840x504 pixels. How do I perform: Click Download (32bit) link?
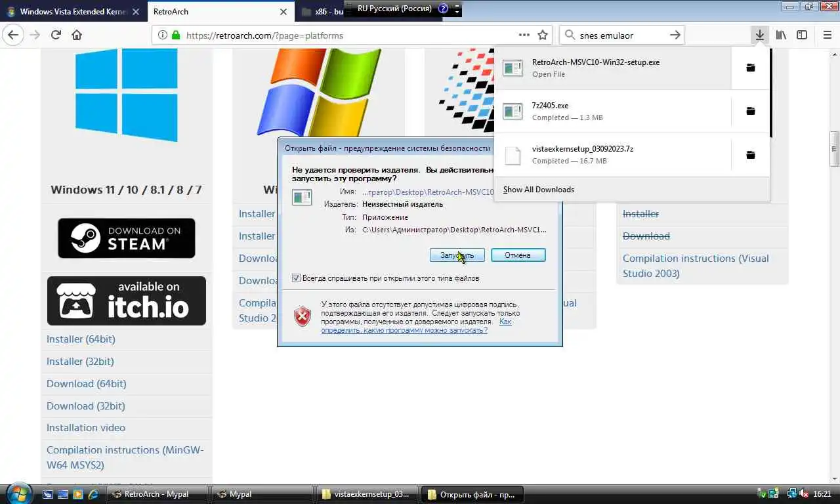point(86,406)
